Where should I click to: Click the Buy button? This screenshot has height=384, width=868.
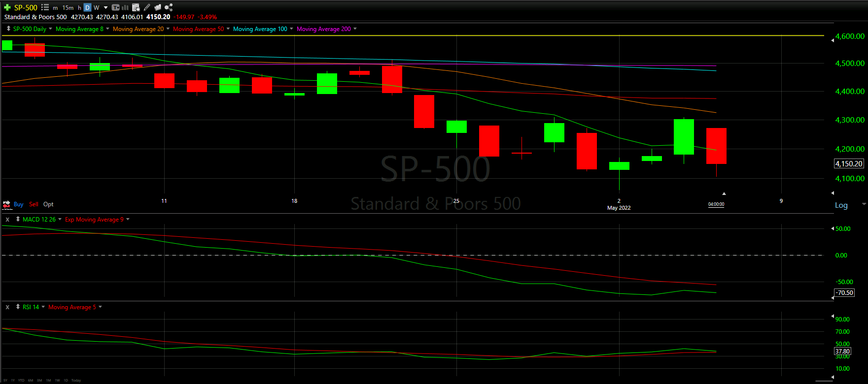pos(19,204)
